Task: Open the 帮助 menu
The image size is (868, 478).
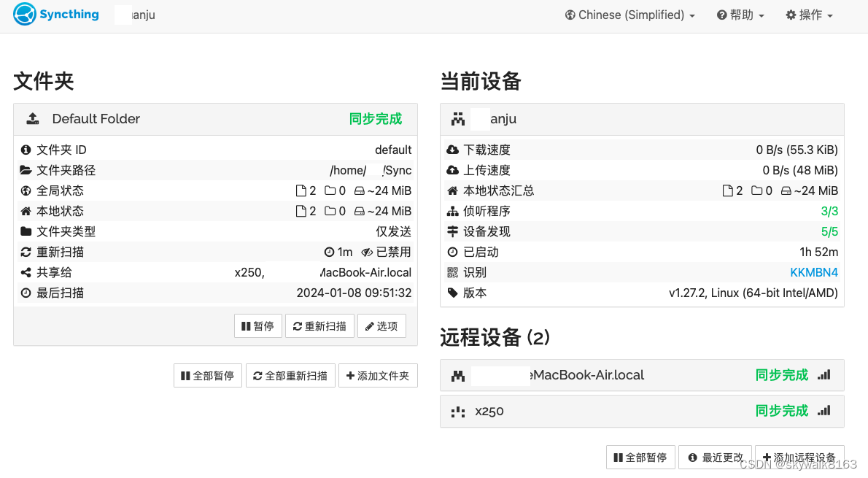Action: coord(740,15)
